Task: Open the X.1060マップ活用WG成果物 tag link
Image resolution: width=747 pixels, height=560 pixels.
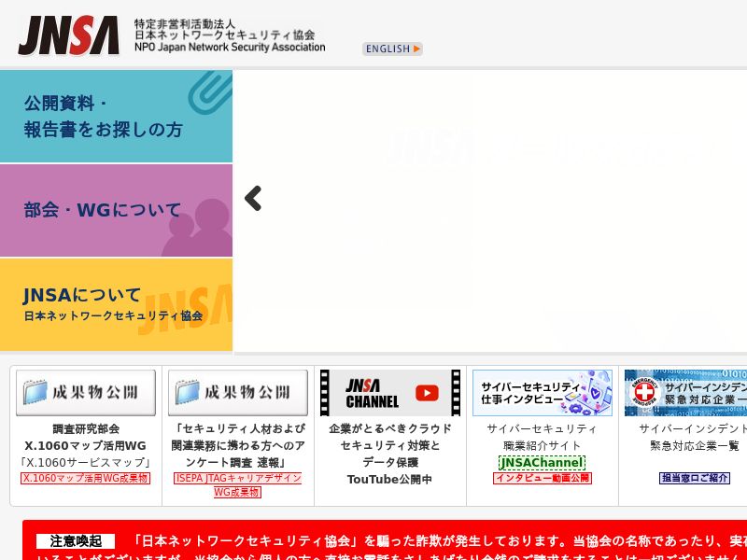Action: [x=86, y=478]
